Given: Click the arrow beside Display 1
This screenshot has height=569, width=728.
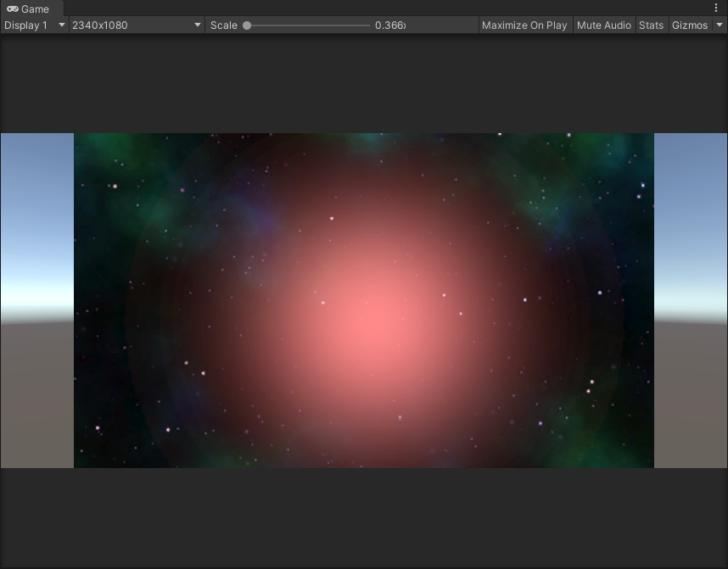Looking at the screenshot, I should (x=61, y=25).
